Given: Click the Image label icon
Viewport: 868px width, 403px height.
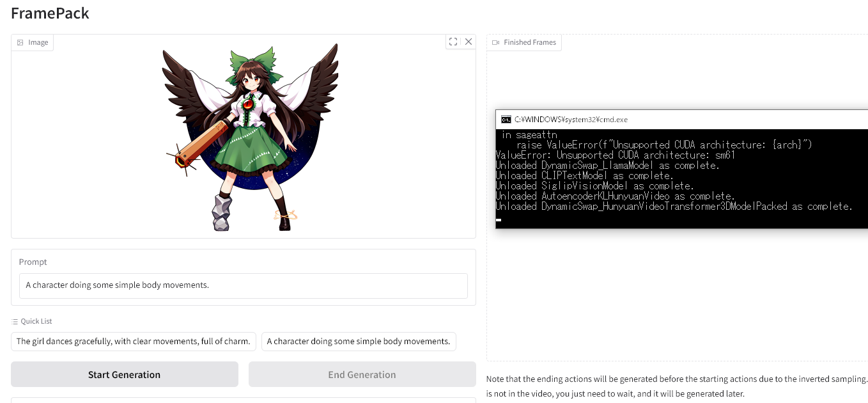Looking at the screenshot, I should click(x=20, y=42).
